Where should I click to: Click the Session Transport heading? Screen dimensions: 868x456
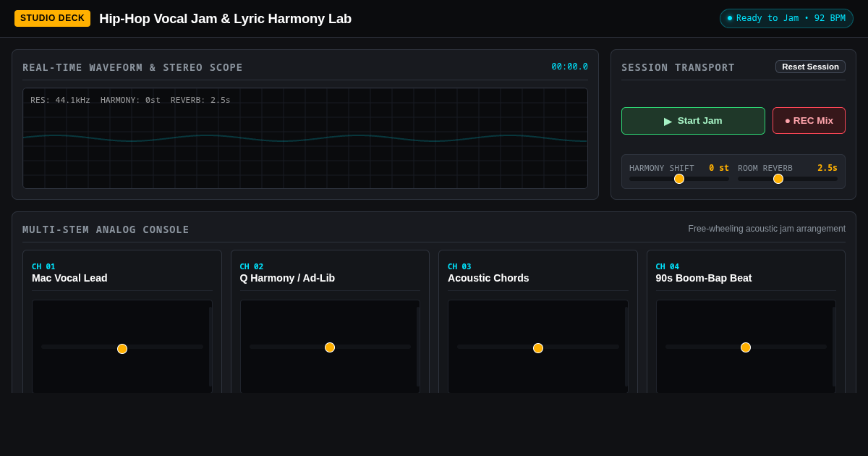pyautogui.click(x=678, y=67)
